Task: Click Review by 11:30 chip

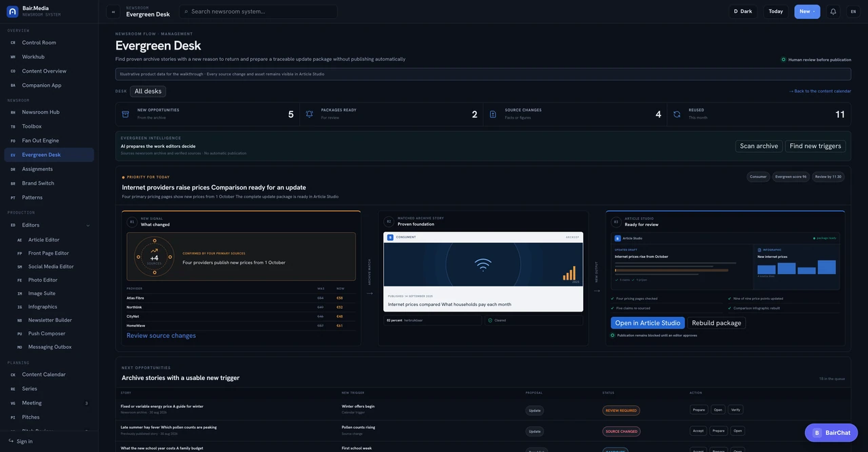Action: point(828,176)
